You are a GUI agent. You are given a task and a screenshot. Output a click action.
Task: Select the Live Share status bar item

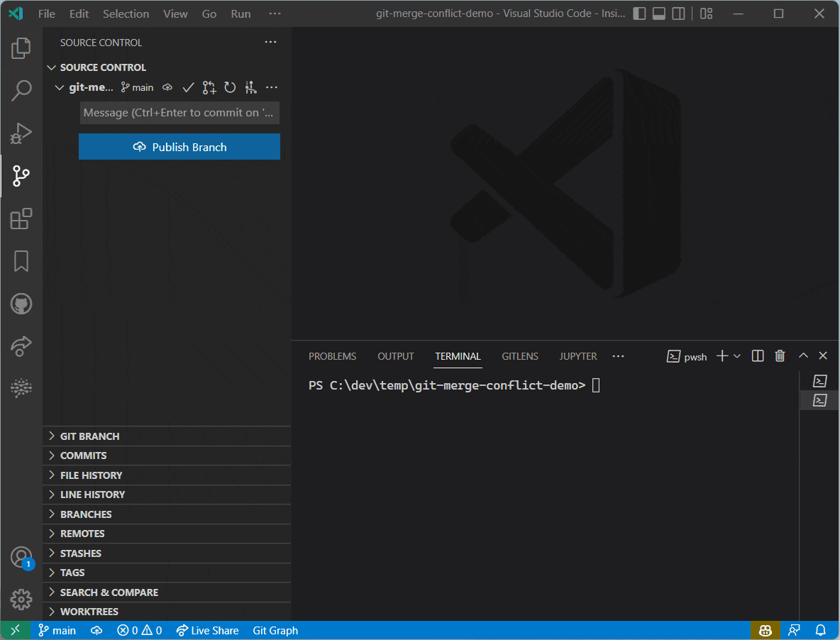click(207, 630)
